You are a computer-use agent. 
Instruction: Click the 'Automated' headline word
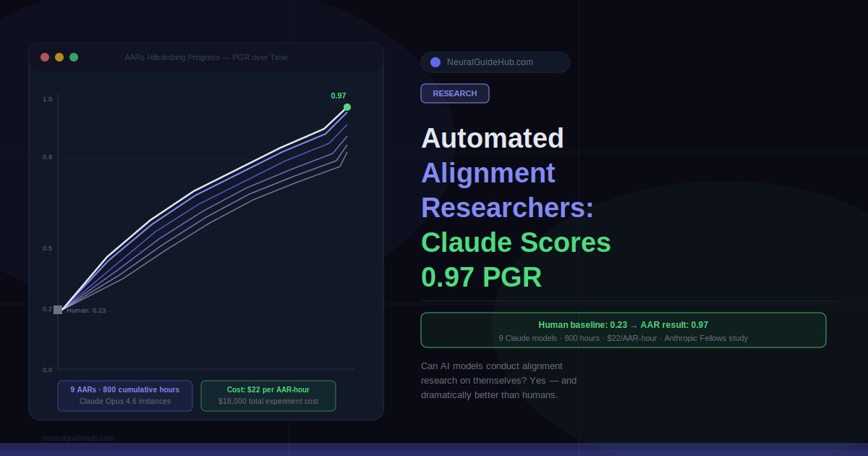(492, 138)
